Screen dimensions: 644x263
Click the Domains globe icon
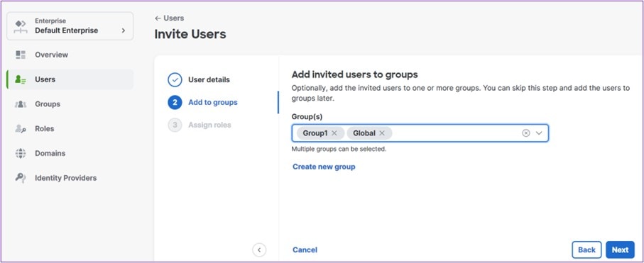pyautogui.click(x=21, y=153)
